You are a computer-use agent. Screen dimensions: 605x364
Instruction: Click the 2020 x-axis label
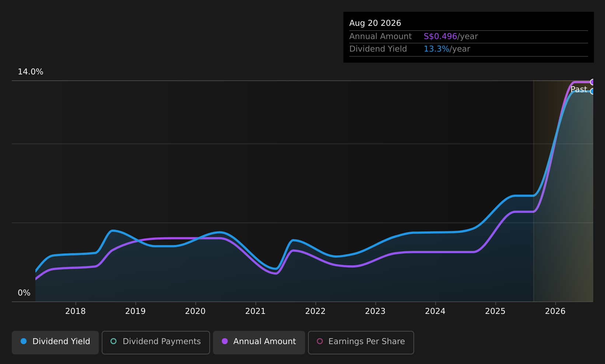pyautogui.click(x=195, y=311)
